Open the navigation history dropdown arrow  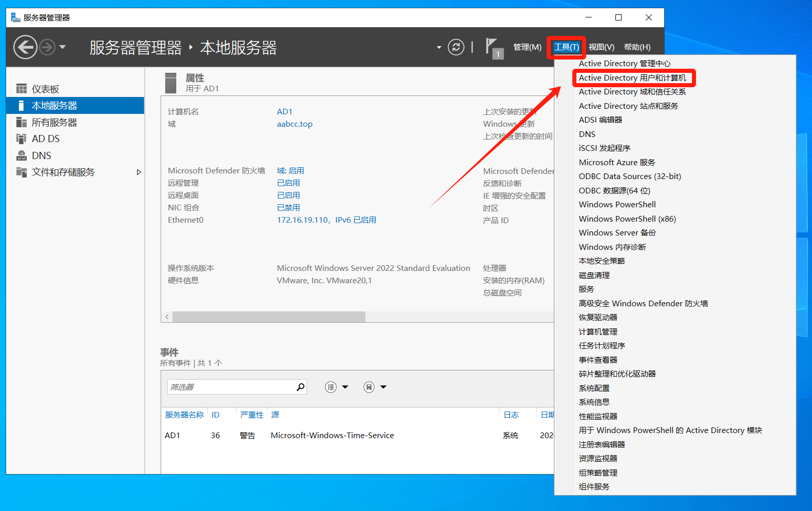pos(63,47)
